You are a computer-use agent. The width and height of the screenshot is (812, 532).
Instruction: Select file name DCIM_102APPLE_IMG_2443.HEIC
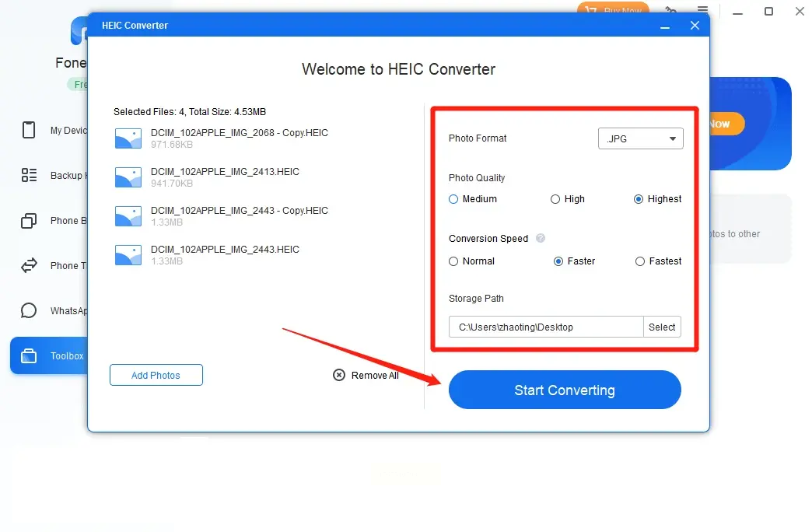(225, 249)
